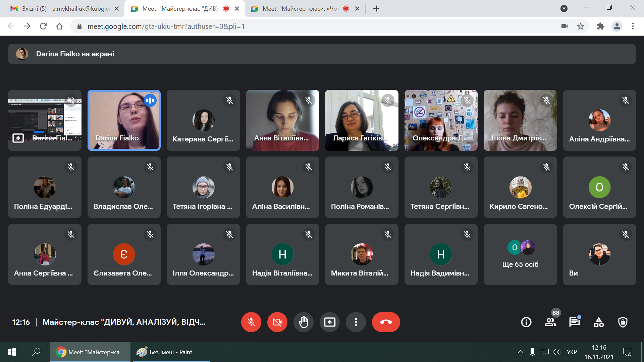Open chat with everyone panel
Screen dimensions: 644x362
click(574, 322)
